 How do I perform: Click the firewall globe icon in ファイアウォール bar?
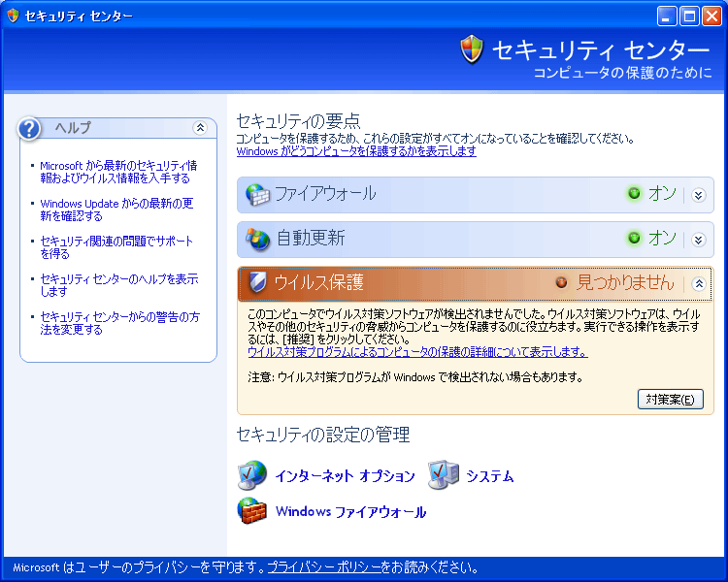[x=257, y=195]
